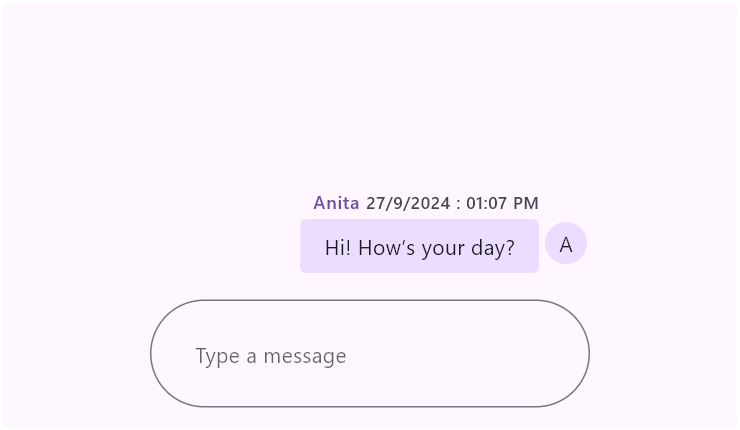Click the date "27/9/2024" in the header
This screenshot has height=430, width=740.
pyautogui.click(x=408, y=203)
